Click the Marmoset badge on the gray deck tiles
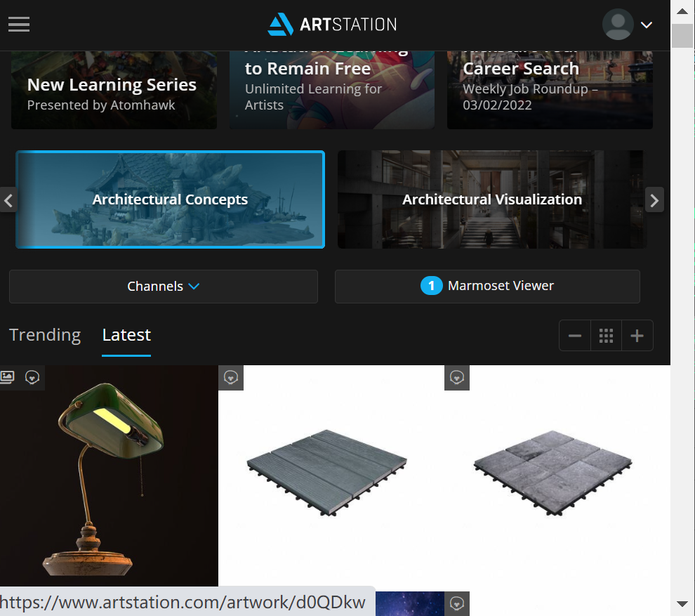Screen dimensions: 695x616 point(231,377)
